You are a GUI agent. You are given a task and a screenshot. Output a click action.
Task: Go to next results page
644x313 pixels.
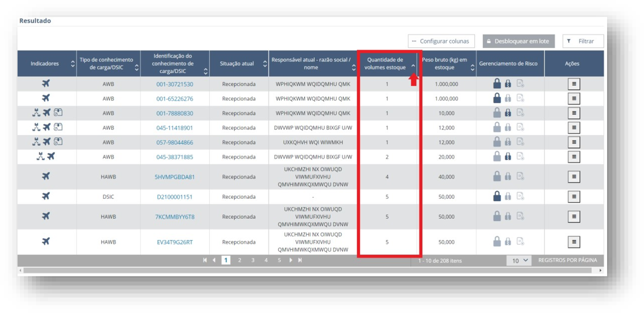291,260
